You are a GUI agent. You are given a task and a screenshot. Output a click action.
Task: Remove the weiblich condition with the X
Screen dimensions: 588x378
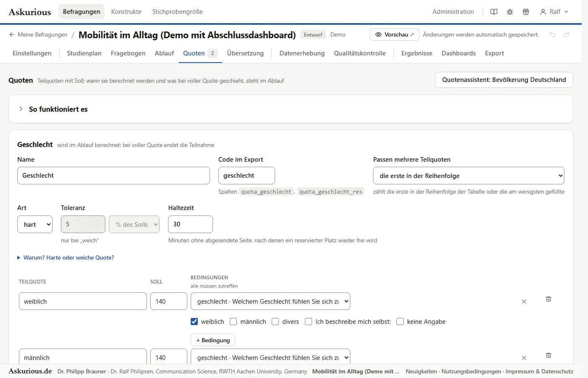point(524,302)
